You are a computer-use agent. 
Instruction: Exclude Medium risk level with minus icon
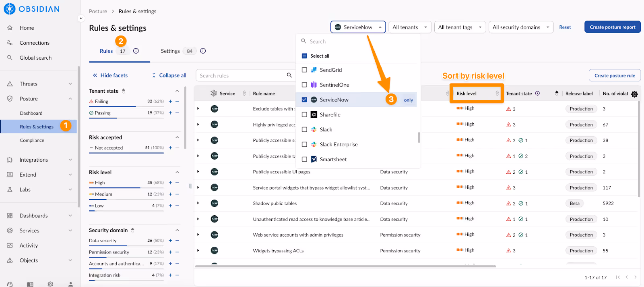click(177, 194)
